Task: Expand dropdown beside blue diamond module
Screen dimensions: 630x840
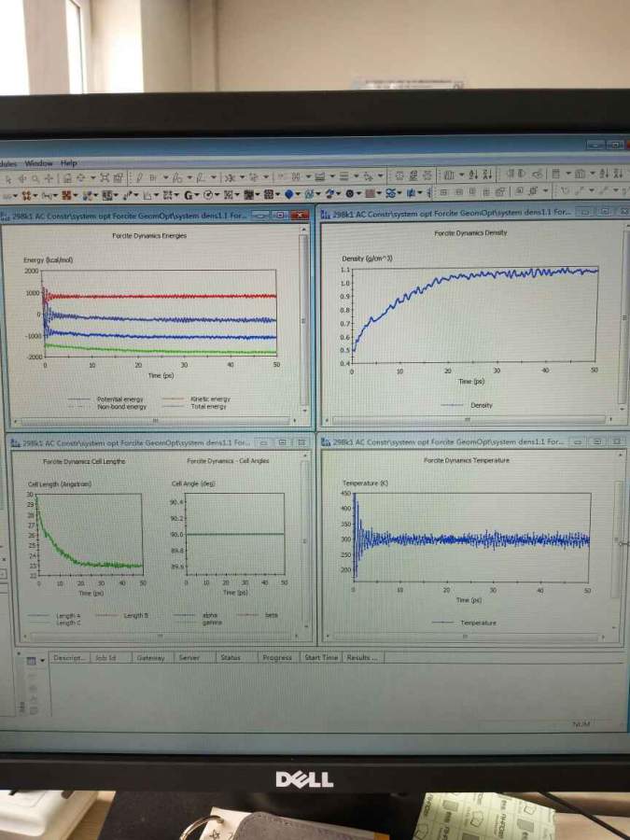Action: point(298,193)
